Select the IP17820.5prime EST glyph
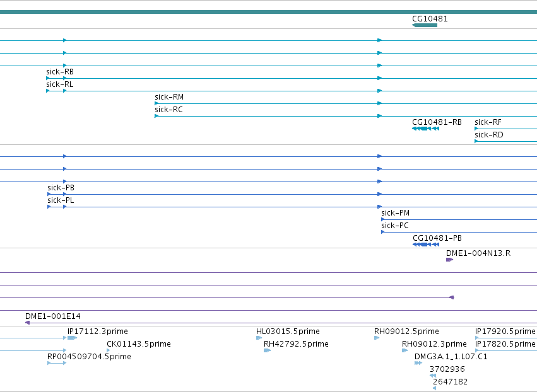The image size is (537, 392). click(506, 350)
